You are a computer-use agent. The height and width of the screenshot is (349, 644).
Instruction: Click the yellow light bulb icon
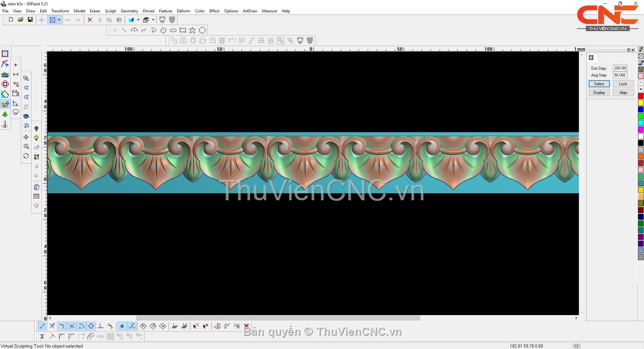tap(36, 138)
